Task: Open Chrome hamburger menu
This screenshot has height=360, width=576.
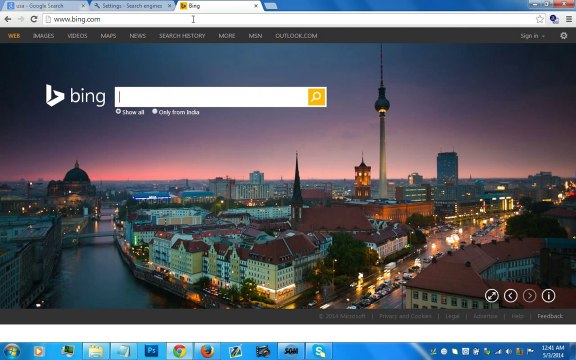Action: pyautogui.click(x=569, y=19)
